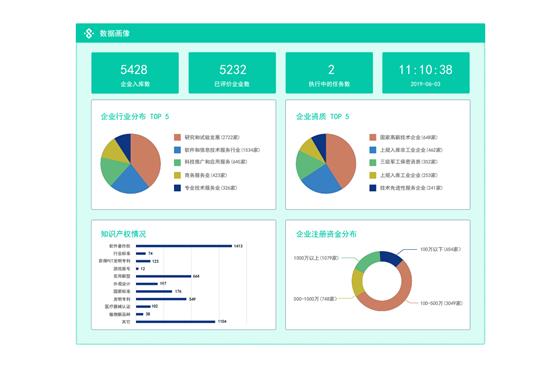Click the 11:10:38 clock card

(x=426, y=73)
